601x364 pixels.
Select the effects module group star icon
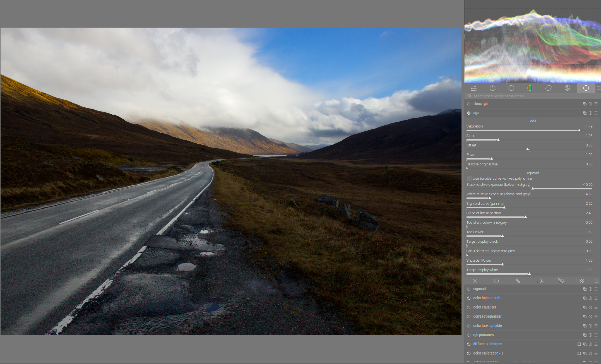(x=567, y=88)
